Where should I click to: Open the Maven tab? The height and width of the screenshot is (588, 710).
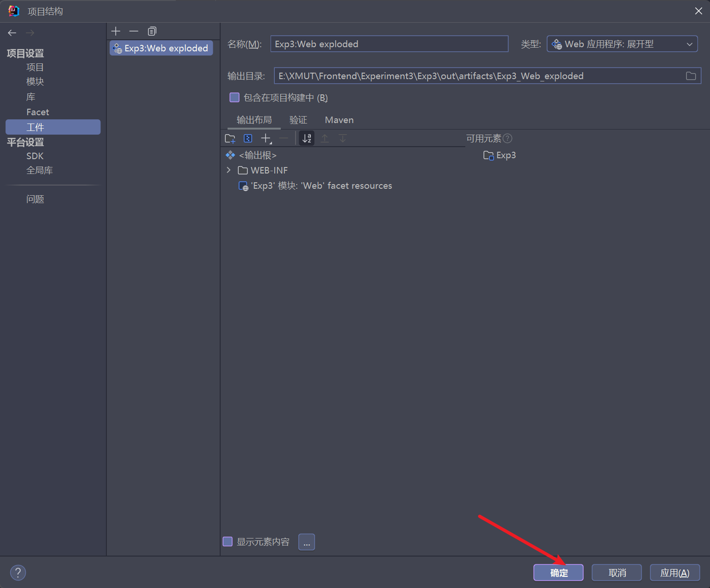pyautogui.click(x=339, y=120)
